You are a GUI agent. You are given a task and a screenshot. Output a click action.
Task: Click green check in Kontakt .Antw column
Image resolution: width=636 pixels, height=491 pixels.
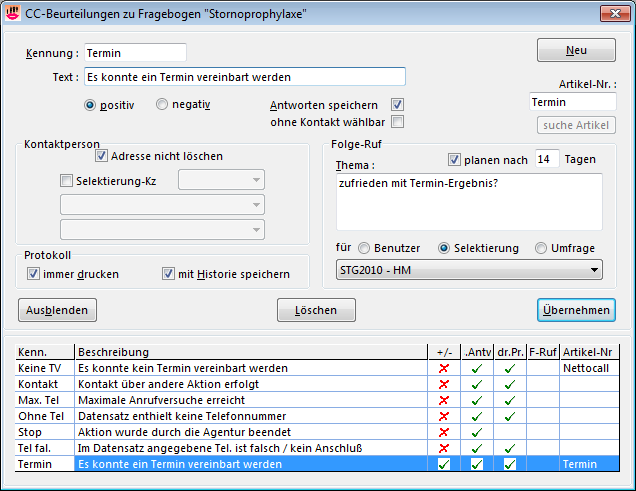click(x=476, y=384)
